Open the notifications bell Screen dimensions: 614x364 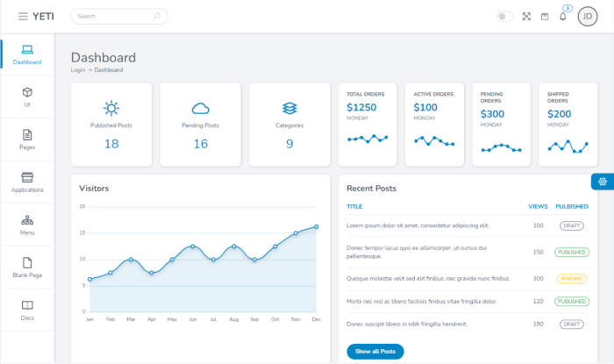point(563,17)
